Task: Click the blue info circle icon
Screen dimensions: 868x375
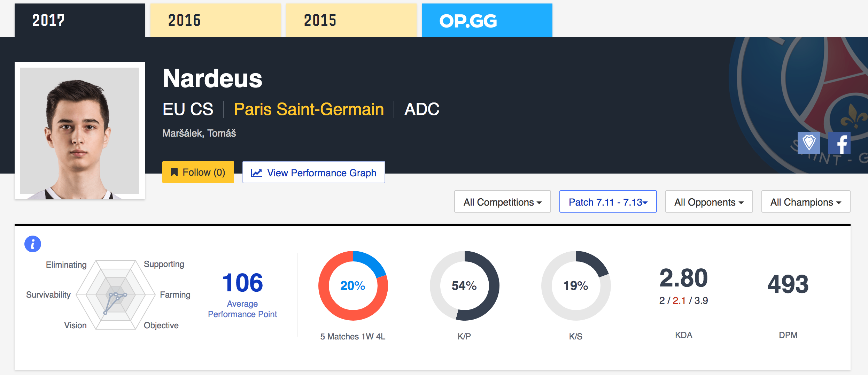Action: pyautogui.click(x=33, y=244)
